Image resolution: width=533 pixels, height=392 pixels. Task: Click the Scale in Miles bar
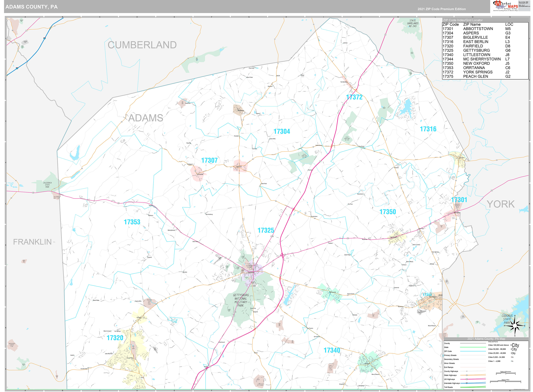coord(506,381)
